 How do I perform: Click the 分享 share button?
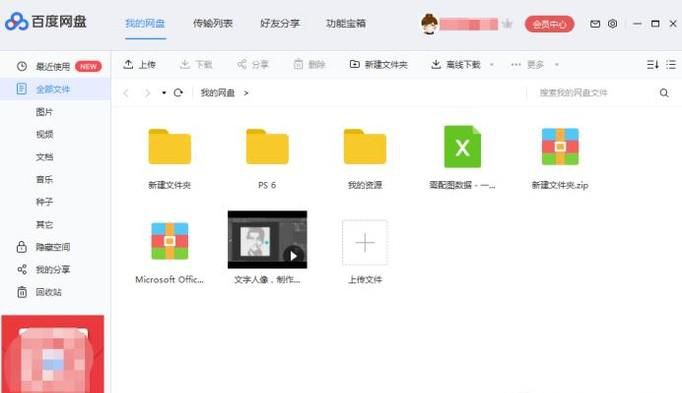pos(253,65)
